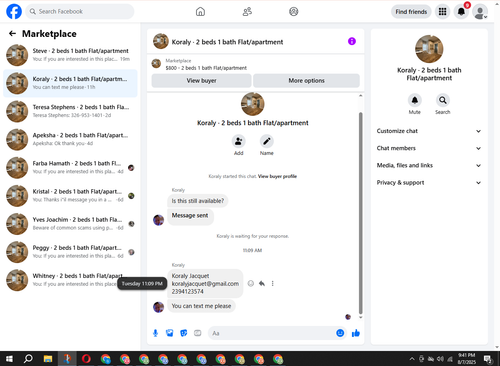Image resolution: width=500 pixels, height=366 pixels.
Task: Record a voice clip with the microphone icon
Action: click(155, 333)
